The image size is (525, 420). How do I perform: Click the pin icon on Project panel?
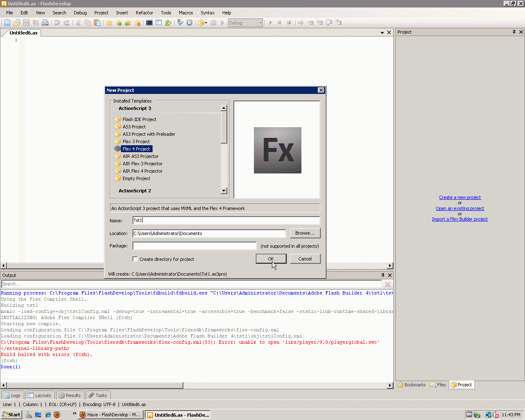point(514,32)
